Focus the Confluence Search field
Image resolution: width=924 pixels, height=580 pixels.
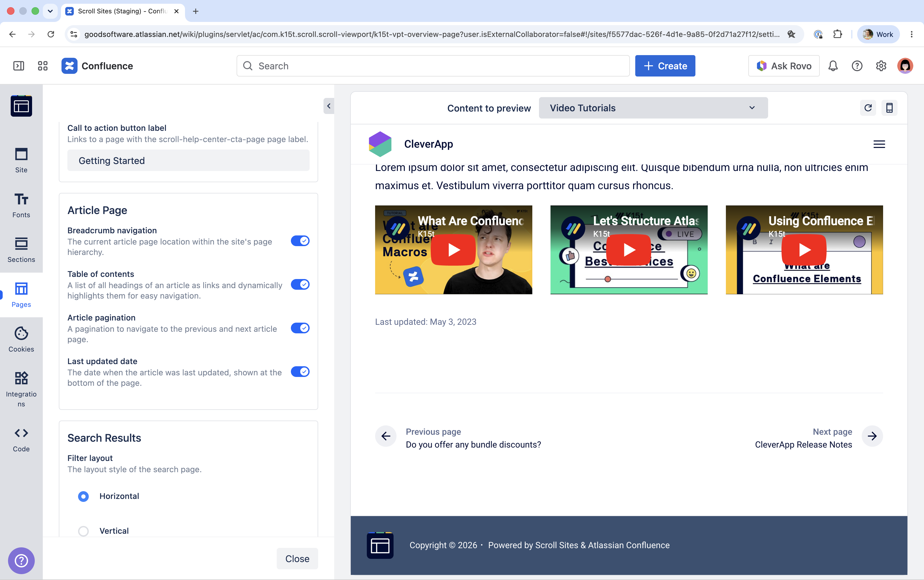pos(433,66)
